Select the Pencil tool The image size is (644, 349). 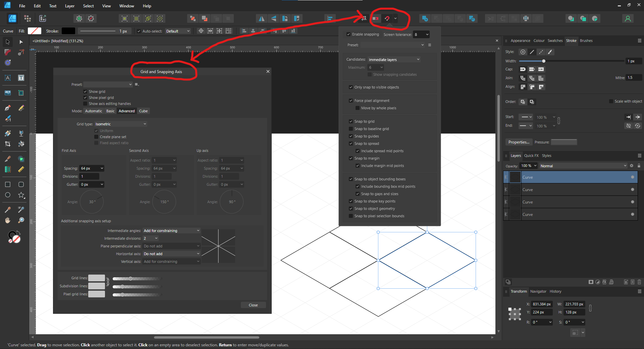21,108
